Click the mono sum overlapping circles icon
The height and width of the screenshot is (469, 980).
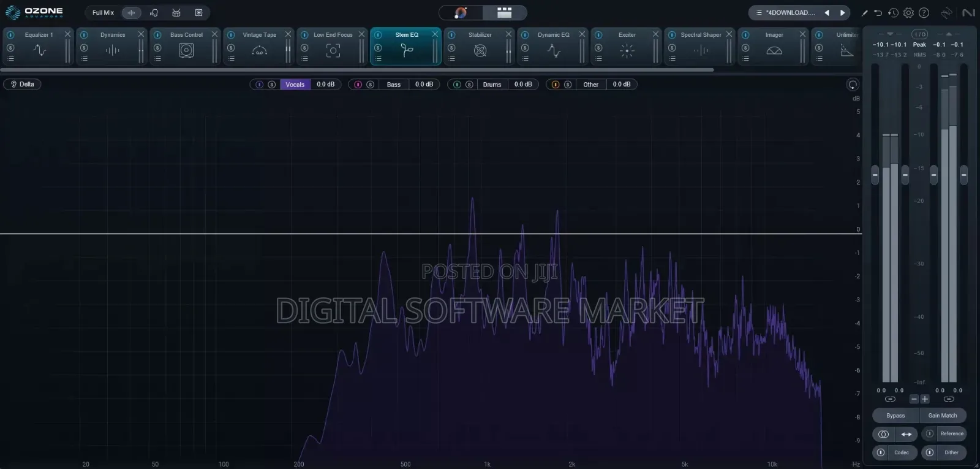(x=883, y=434)
